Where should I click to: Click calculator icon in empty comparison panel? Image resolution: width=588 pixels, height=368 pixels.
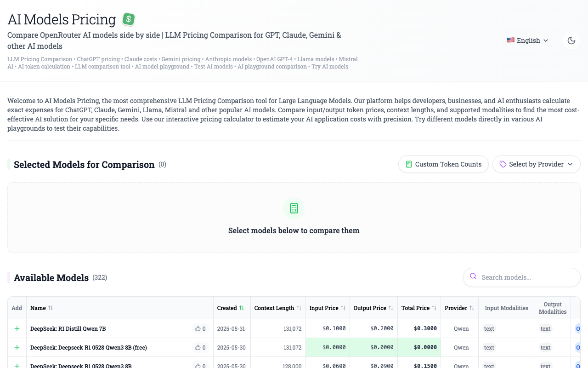[x=294, y=209]
